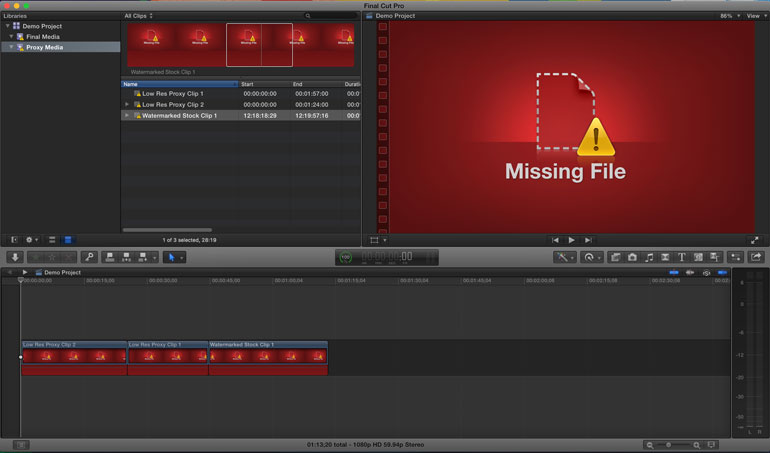770x453 pixels.
Task: Select Low Res Proxy Clip 1 timeline clip
Action: [168, 358]
